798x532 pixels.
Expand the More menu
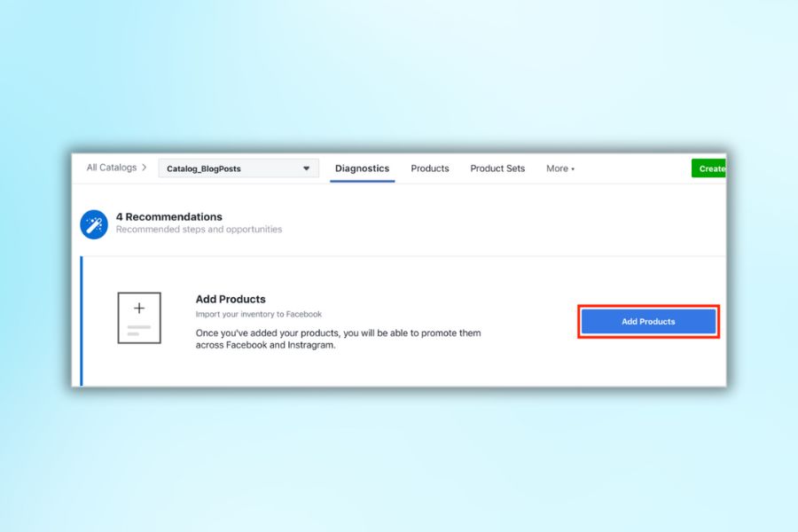(x=559, y=168)
